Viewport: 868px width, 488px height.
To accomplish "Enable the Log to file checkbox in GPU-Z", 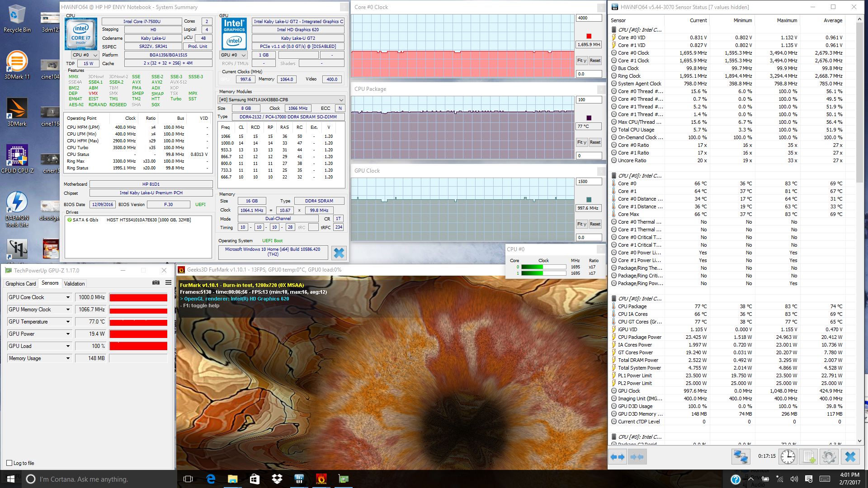I will [x=9, y=463].
